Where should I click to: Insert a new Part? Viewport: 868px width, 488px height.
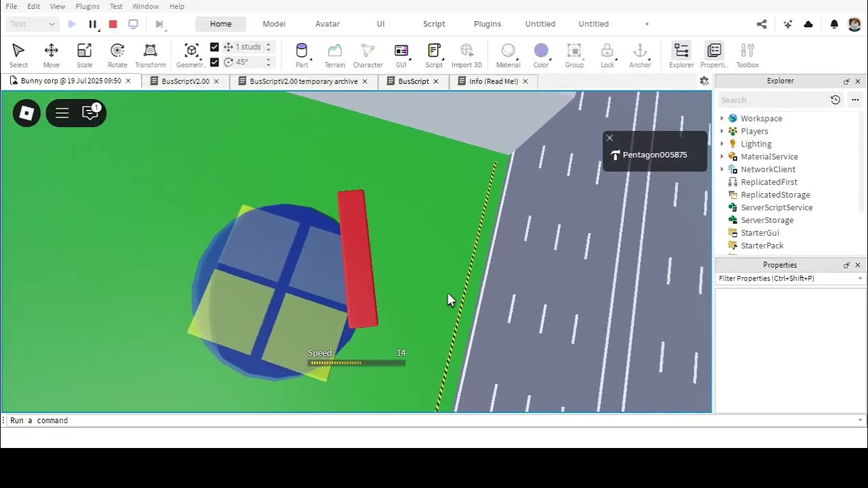click(302, 56)
